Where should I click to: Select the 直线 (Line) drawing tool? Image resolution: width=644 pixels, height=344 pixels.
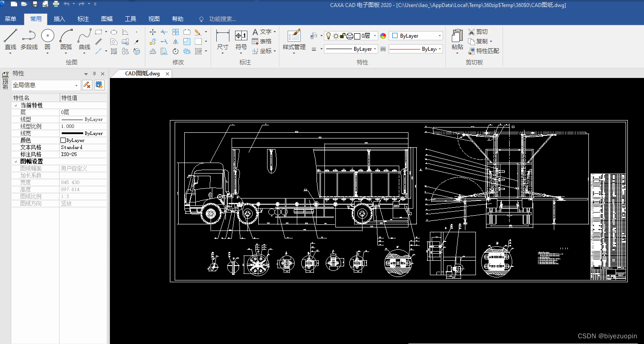[x=10, y=36]
